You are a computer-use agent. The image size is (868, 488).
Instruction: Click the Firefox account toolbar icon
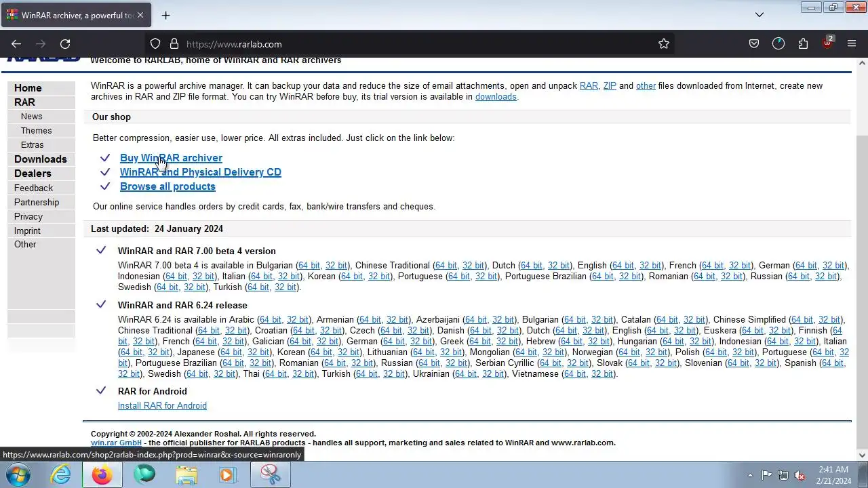778,43
